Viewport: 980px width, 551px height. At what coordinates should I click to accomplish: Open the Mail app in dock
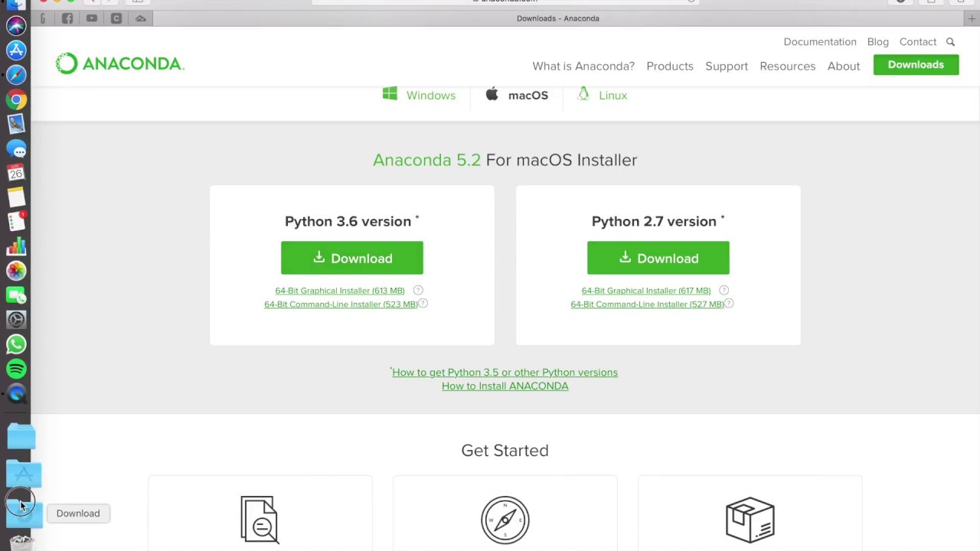pos(16,124)
